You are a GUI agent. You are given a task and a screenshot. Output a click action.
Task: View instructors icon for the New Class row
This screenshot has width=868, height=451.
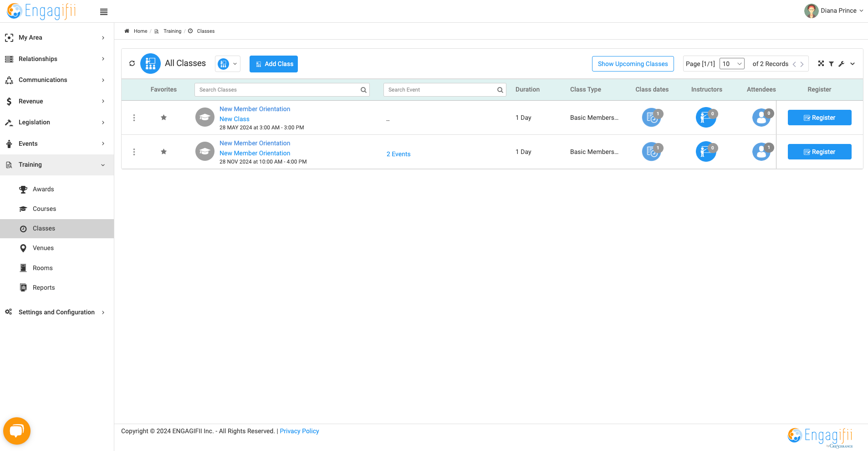tap(706, 117)
